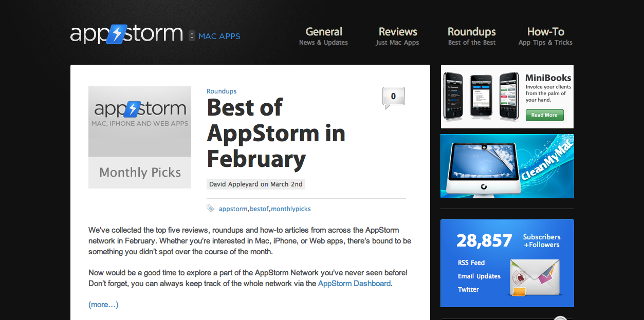Click the AppStorm logo in the header
The height and width of the screenshot is (320, 644).
click(x=126, y=34)
